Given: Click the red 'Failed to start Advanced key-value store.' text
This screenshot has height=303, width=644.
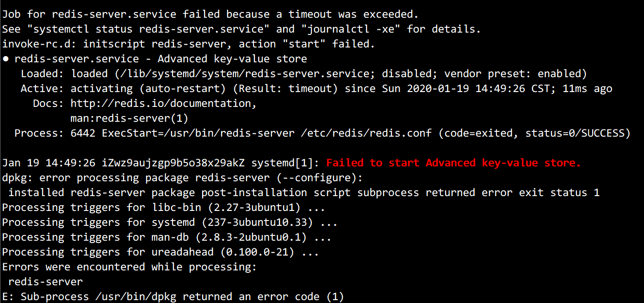Looking at the screenshot, I should tap(453, 163).
